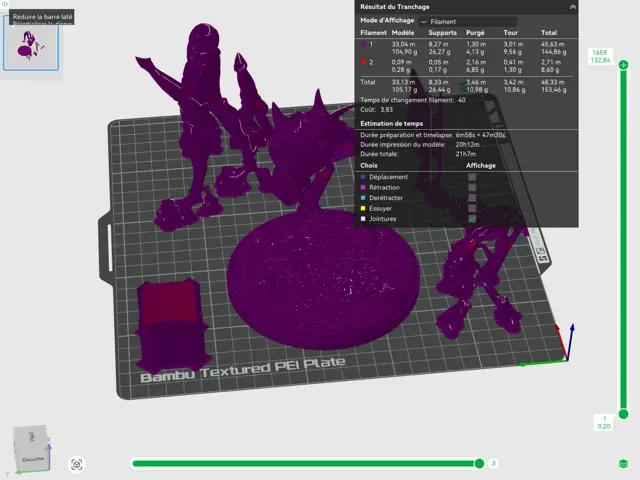This screenshot has width=640, height=480.
Task: Click the Modèle column header
Action: 403,33
